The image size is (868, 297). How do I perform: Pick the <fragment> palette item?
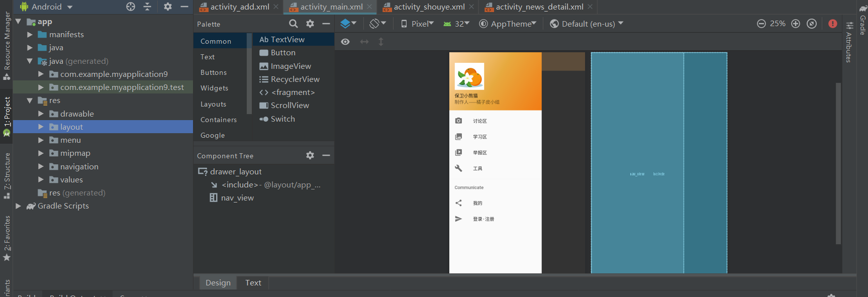click(x=294, y=92)
